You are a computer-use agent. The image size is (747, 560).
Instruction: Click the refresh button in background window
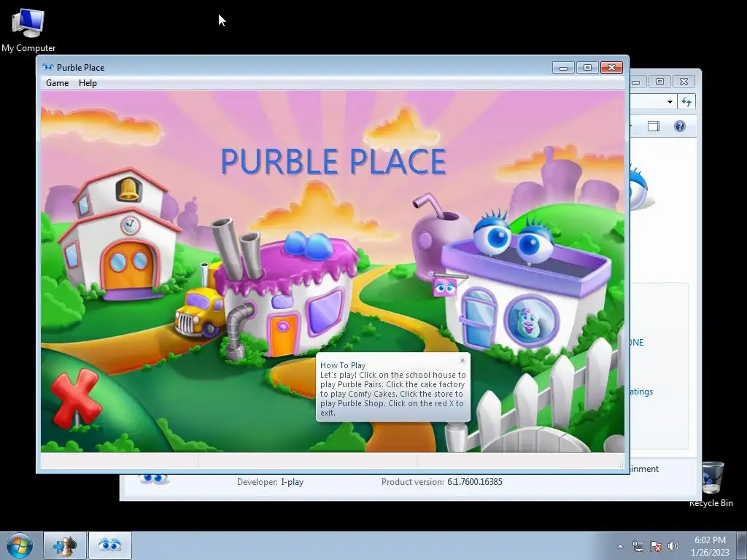(x=686, y=101)
